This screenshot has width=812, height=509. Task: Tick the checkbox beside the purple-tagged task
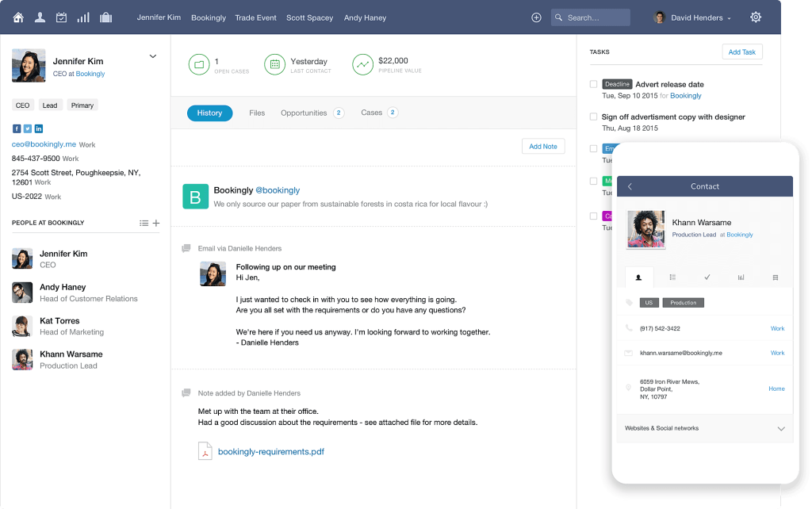[x=593, y=216]
